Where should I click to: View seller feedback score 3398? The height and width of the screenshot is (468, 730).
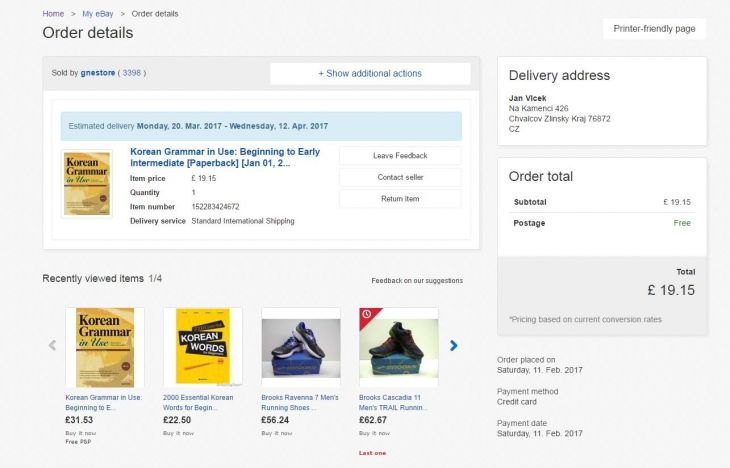[x=132, y=73]
